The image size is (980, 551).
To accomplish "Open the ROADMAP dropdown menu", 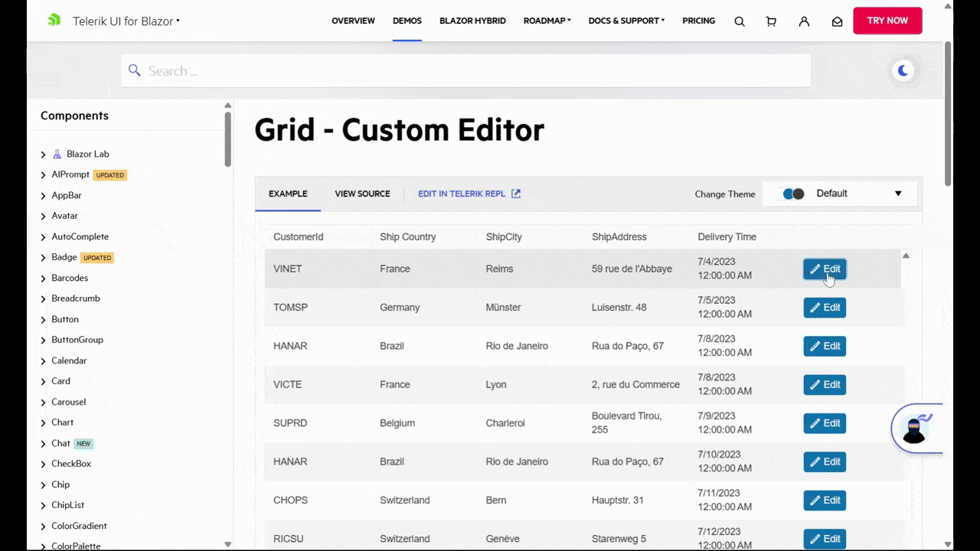I will coord(544,21).
